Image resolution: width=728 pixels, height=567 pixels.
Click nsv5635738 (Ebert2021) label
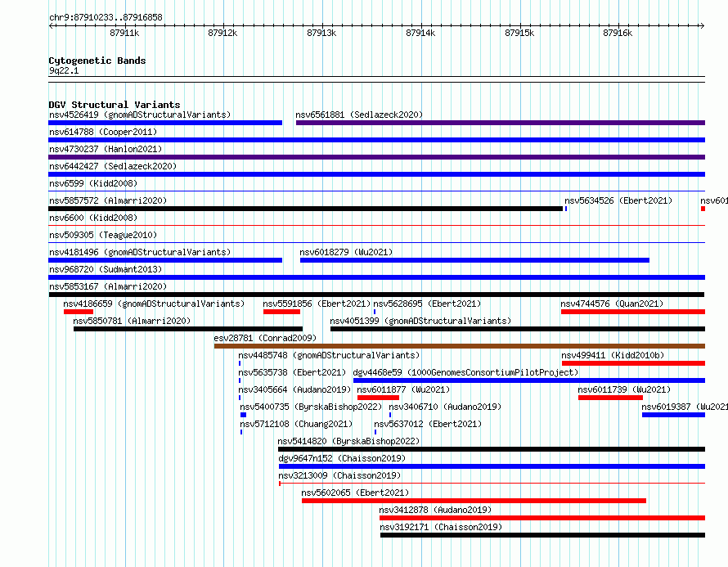point(292,372)
